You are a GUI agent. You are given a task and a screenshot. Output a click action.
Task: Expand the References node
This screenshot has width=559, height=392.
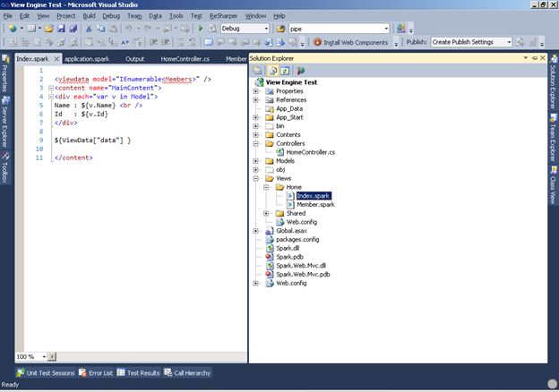tap(255, 99)
